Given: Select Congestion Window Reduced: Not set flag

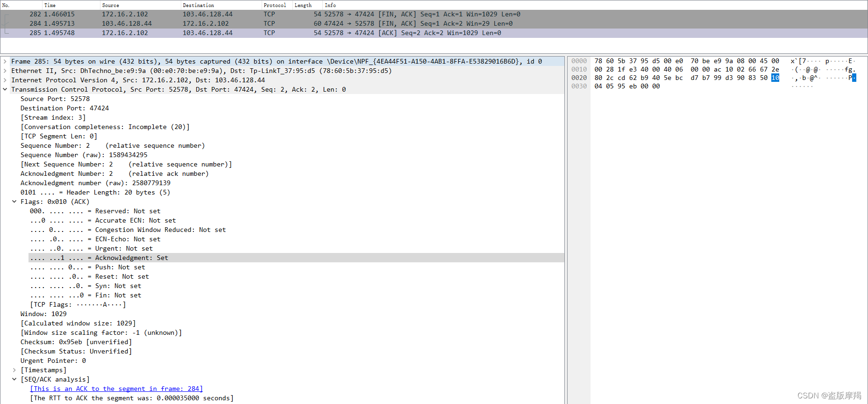Looking at the screenshot, I should [x=128, y=230].
